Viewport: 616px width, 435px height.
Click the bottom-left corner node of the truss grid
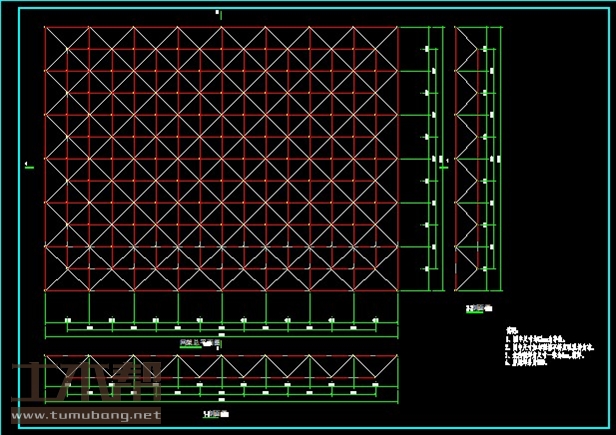coord(45,291)
